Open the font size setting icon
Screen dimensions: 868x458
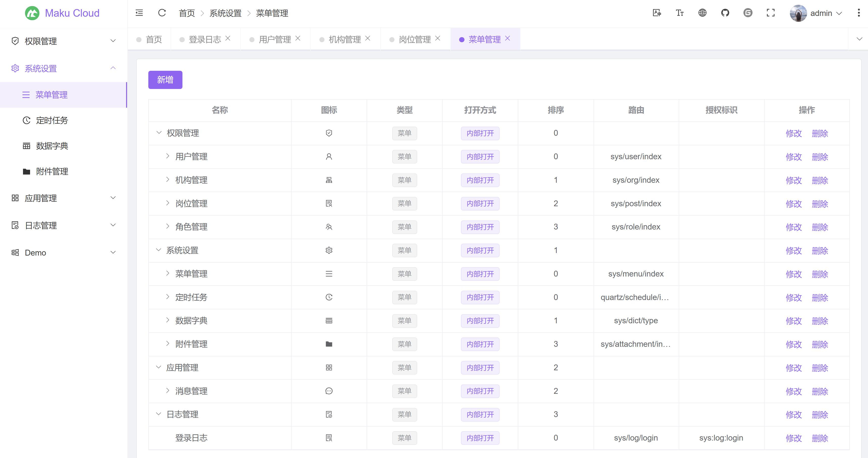(679, 13)
